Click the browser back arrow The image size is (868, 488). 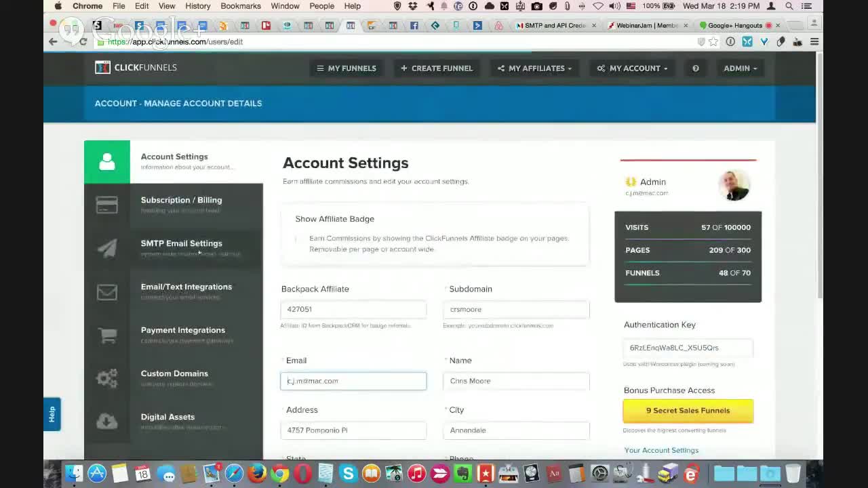53,41
